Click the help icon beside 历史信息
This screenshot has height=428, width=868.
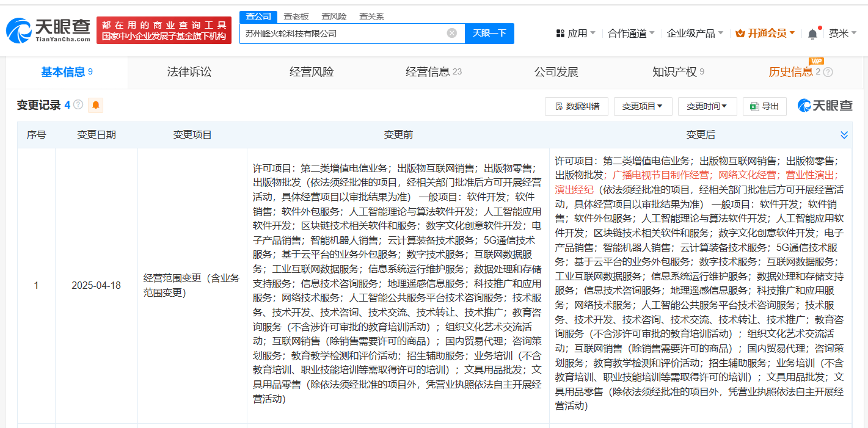tap(828, 72)
